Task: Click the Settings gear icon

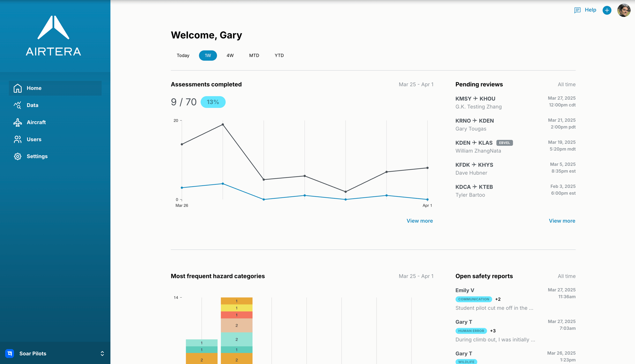Action: point(17,156)
